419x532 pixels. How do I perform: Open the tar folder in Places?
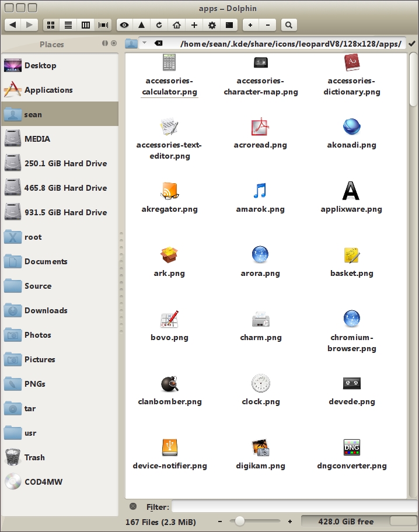click(60, 408)
